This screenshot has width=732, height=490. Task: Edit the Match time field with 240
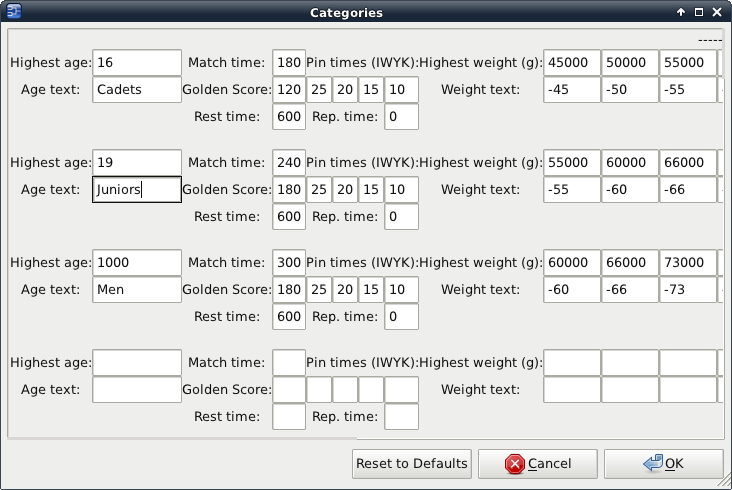(x=289, y=163)
